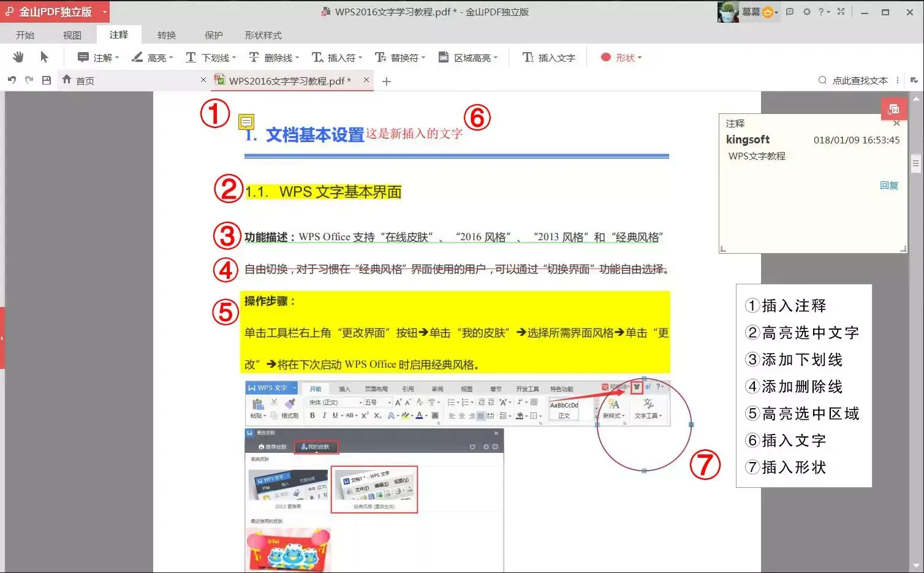
Task: Click the scrollbar up arrow
Action: coord(916,98)
